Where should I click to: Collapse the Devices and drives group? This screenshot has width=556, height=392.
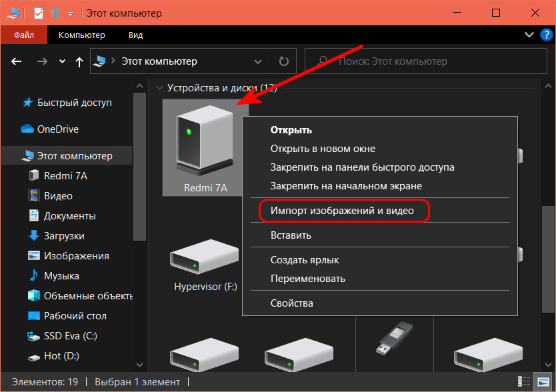click(x=159, y=87)
